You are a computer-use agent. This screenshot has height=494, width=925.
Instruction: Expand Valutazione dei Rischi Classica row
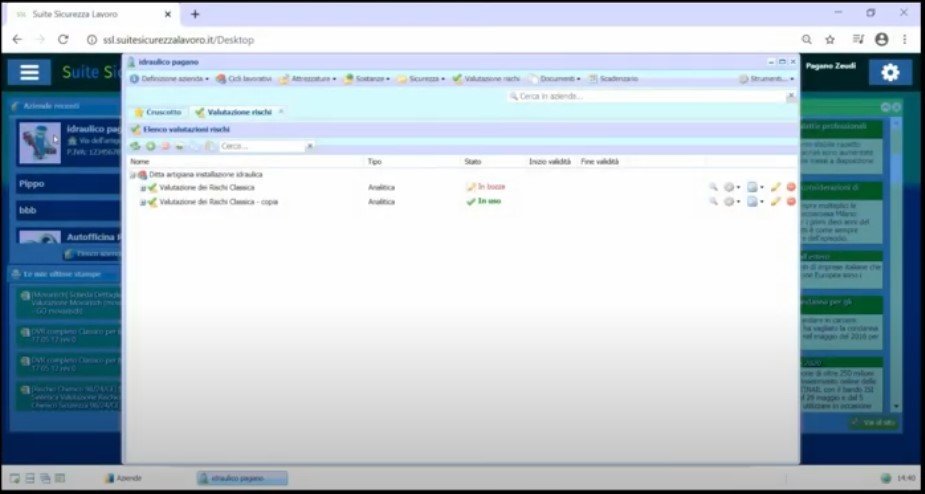(143, 188)
